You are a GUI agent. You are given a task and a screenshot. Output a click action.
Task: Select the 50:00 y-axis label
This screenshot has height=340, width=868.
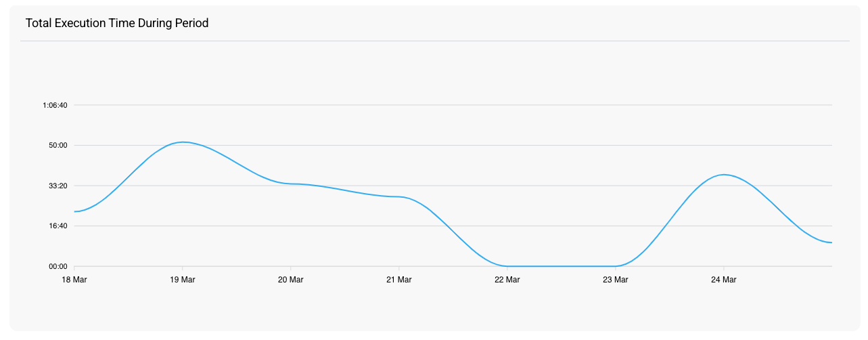click(x=58, y=145)
